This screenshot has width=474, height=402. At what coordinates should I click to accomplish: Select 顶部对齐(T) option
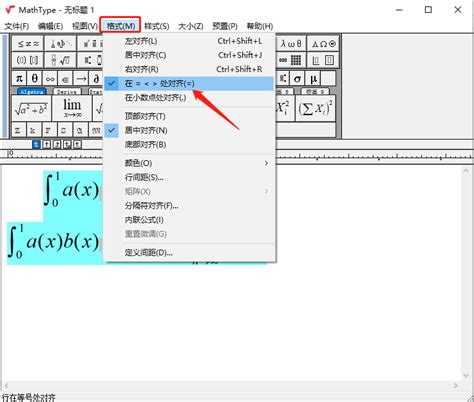189,116
